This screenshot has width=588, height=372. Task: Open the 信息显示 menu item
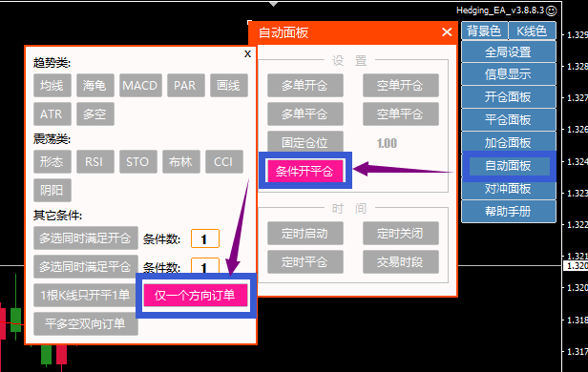click(x=508, y=74)
